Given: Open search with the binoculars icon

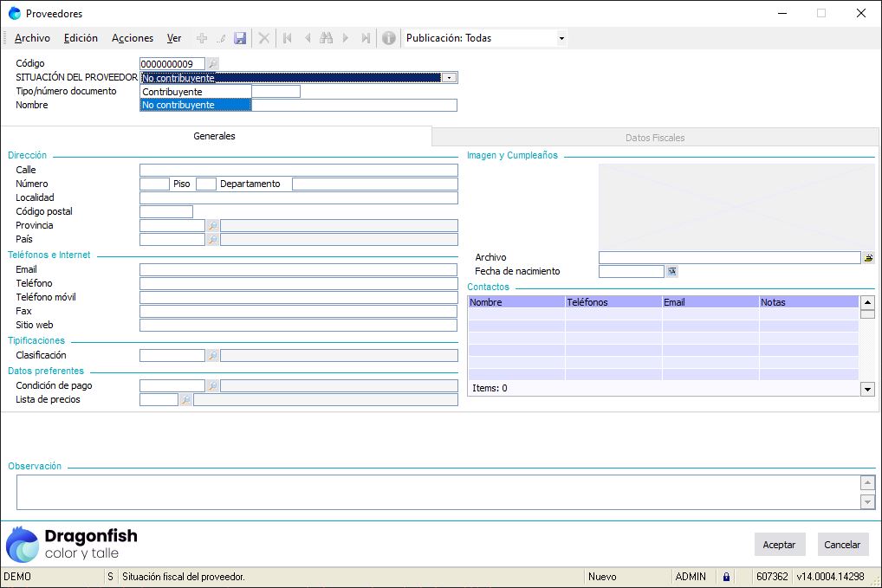Looking at the screenshot, I should (327, 38).
